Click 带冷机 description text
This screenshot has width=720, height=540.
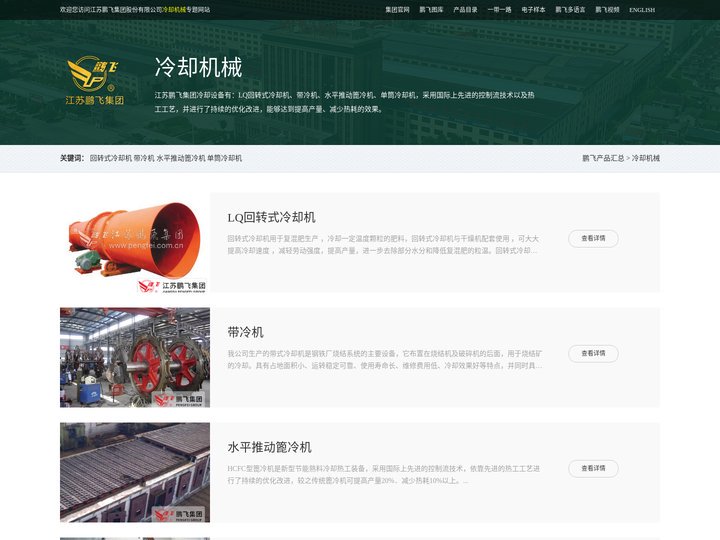point(385,360)
